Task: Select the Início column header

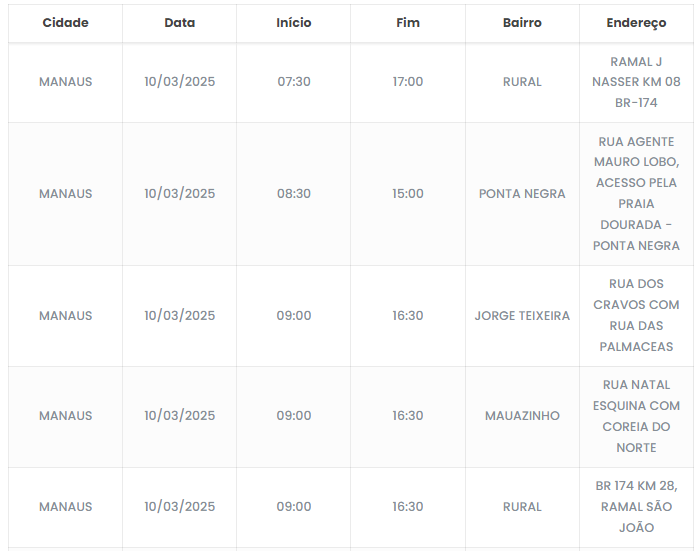Action: tap(294, 22)
